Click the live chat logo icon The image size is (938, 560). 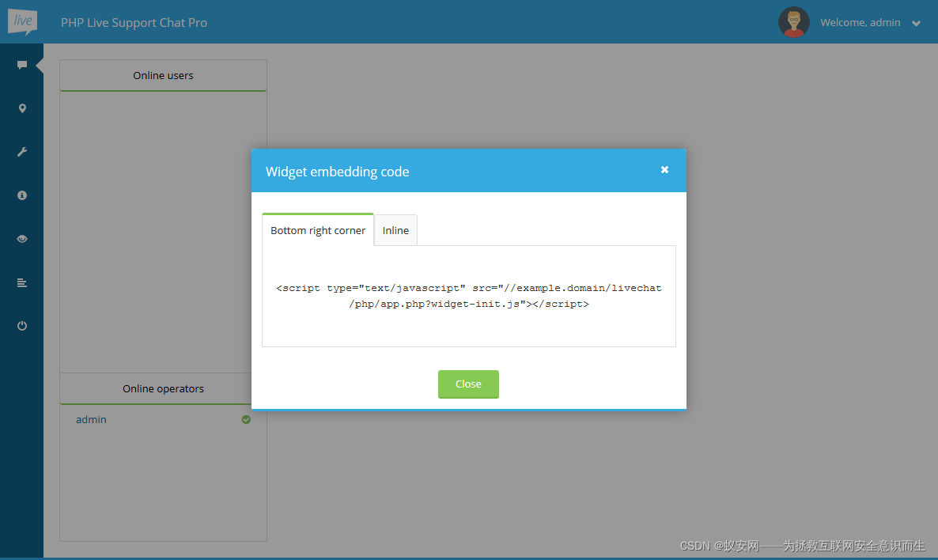[x=22, y=22]
